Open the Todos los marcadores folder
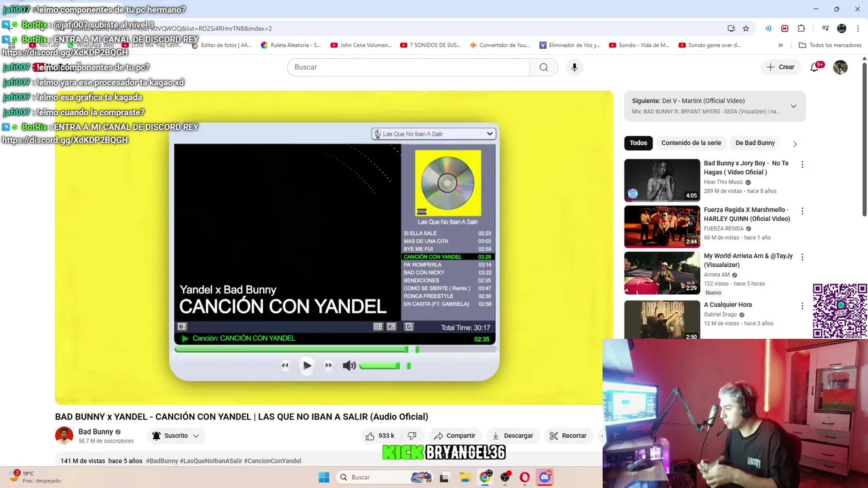 [x=830, y=45]
